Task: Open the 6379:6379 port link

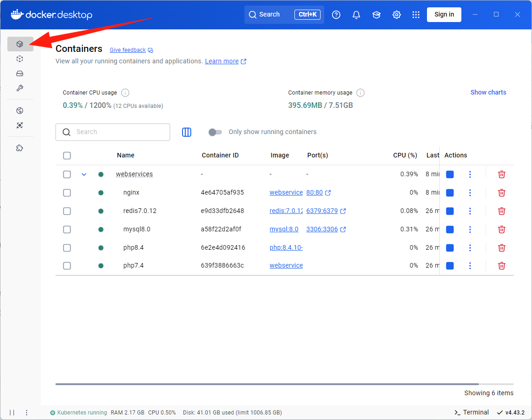Action: (322, 211)
